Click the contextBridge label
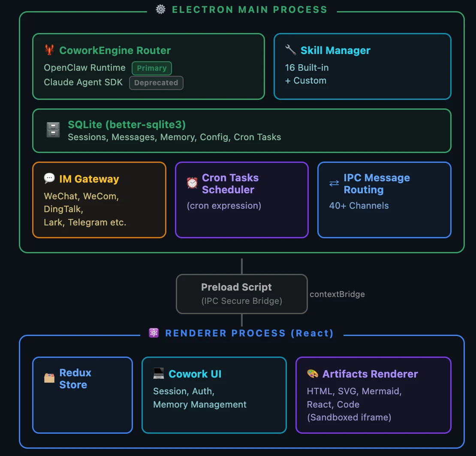 pos(337,294)
